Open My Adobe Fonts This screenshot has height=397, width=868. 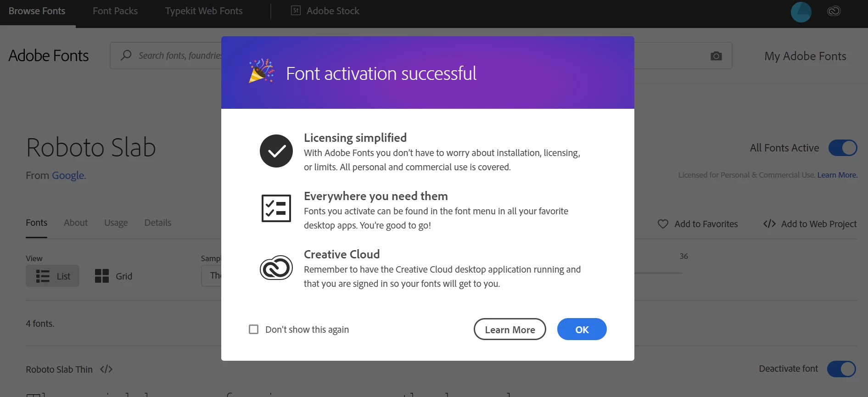(x=805, y=56)
